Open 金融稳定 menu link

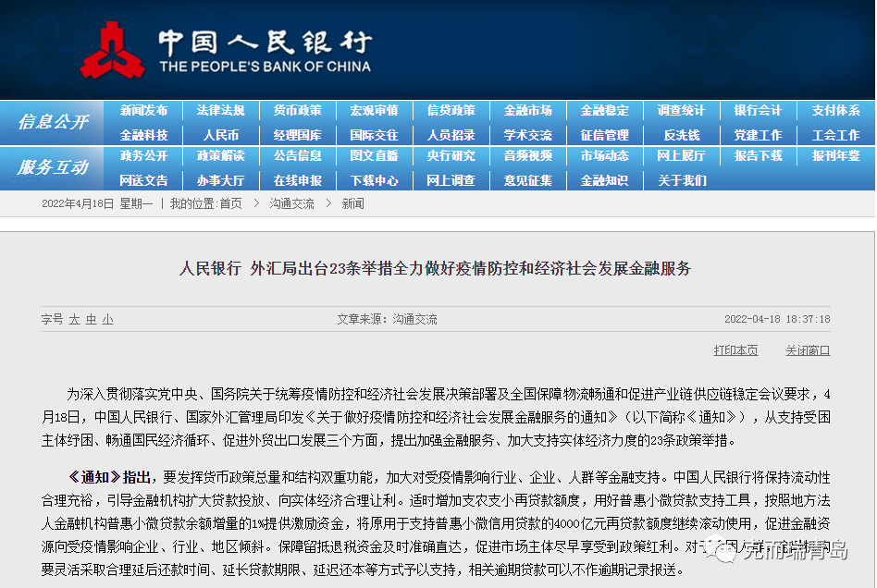(605, 111)
